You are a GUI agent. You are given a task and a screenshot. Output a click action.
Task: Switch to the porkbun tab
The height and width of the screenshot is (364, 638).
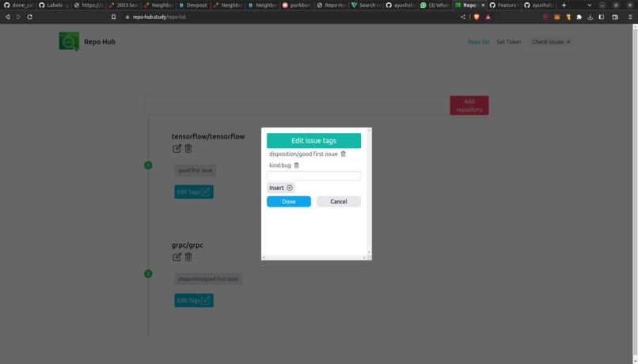click(x=297, y=6)
